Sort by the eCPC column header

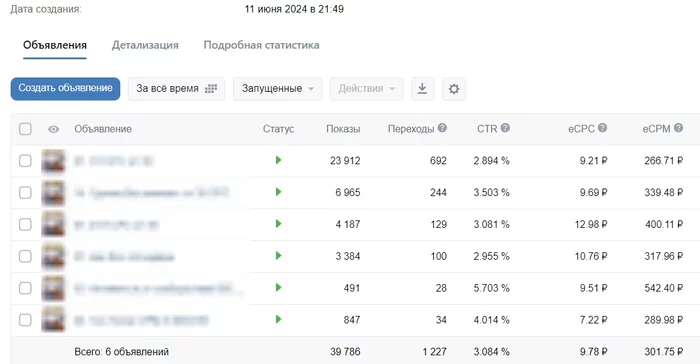click(x=581, y=129)
